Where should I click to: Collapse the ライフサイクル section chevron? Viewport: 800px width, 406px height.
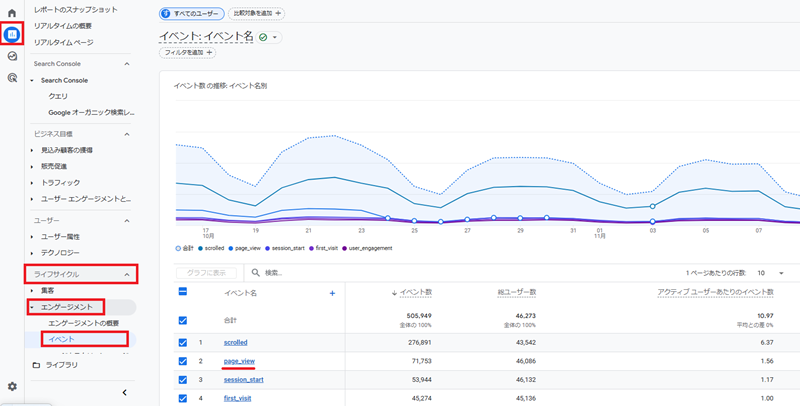tap(127, 274)
